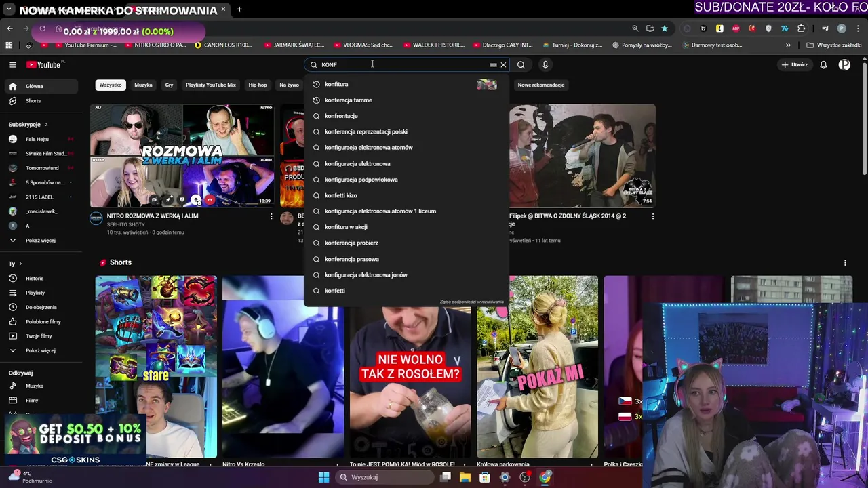Screen dimensions: 868x488
Task: Select the Nowe rekomendacje chip
Action: click(541, 85)
